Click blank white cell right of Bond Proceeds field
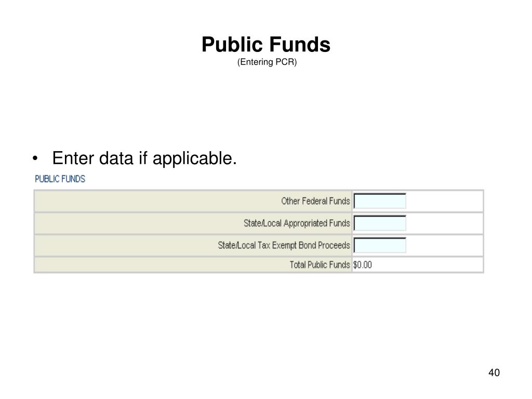 445,245
